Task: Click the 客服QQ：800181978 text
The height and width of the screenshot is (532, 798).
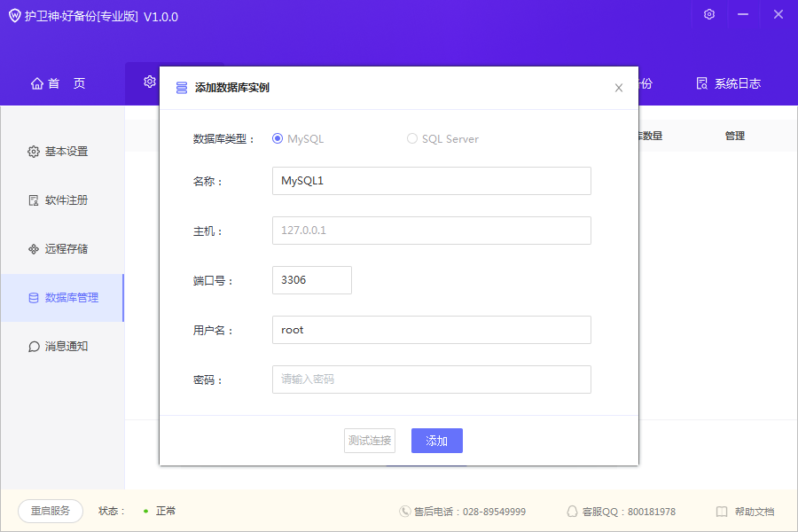Action: point(629,511)
